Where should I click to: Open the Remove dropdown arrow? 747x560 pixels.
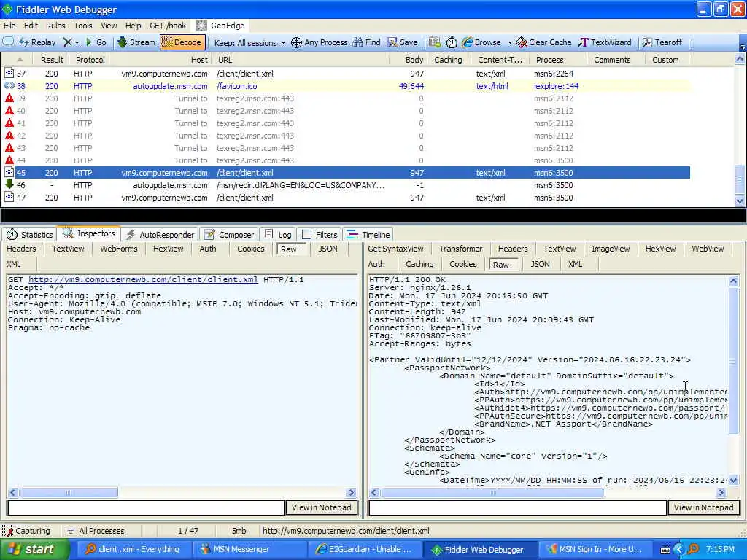coord(77,43)
